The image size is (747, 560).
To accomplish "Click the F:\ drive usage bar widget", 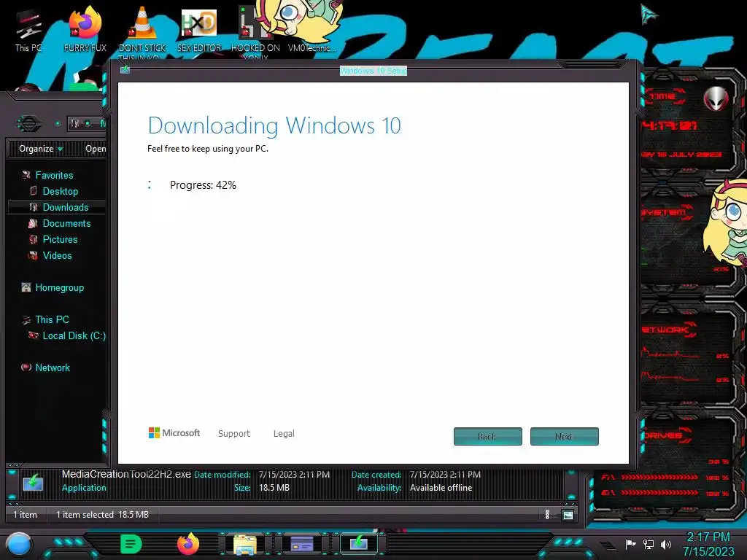I will click(665, 477).
